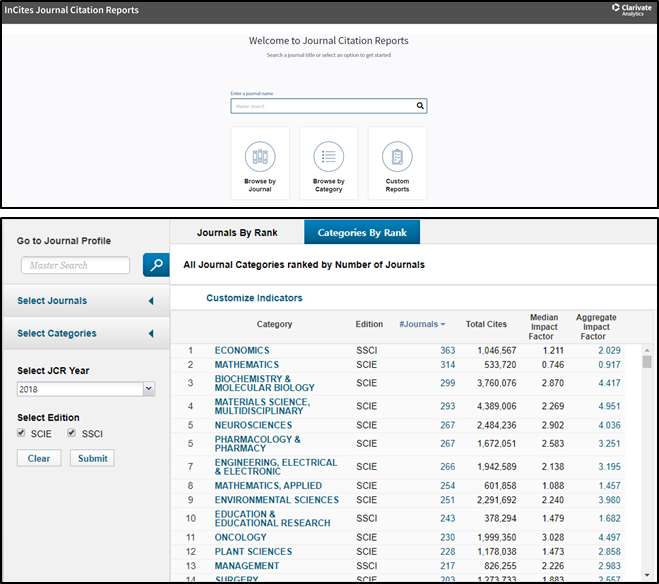Click total cites value 1,046,567

(x=496, y=350)
